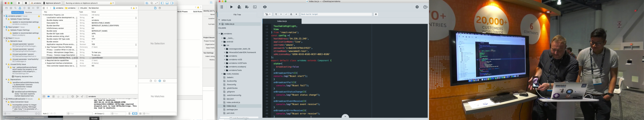Viewport: 644px width, 120px height.
Task: Open debug view hierarchy in Xcode debug bar
Action: [73, 97]
